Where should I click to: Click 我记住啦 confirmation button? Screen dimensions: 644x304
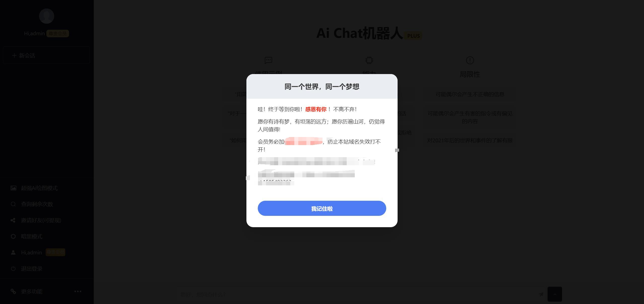(x=321, y=208)
